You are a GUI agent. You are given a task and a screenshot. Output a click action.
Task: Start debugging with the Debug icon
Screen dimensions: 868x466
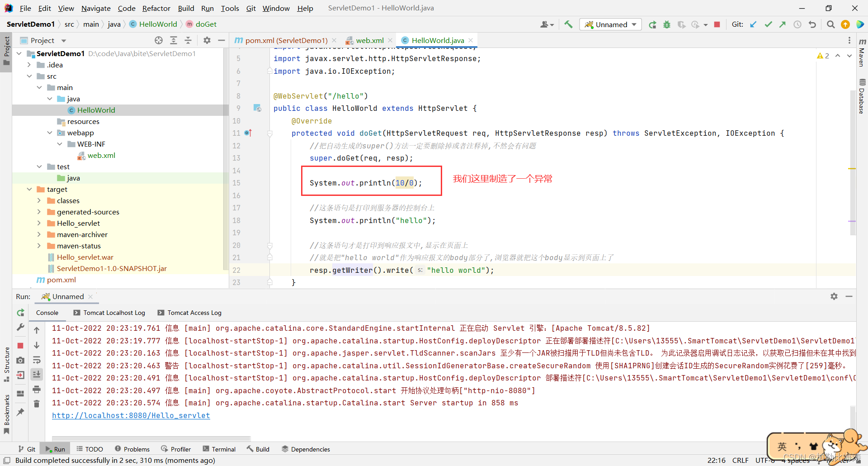(667, 24)
